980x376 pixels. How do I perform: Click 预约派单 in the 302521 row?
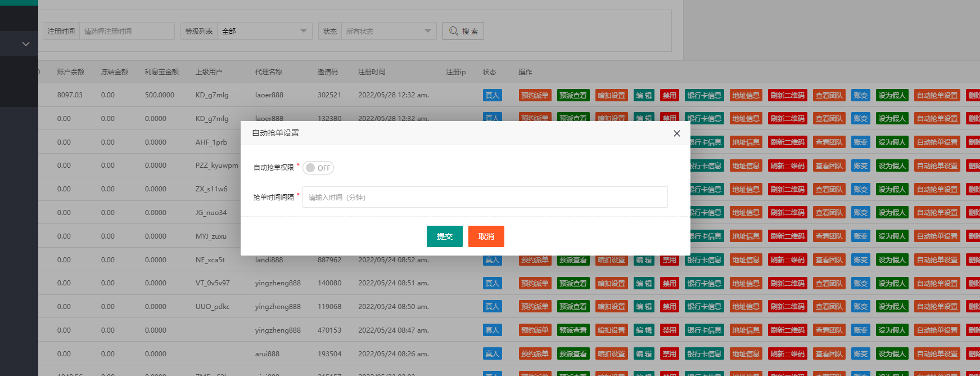point(535,95)
